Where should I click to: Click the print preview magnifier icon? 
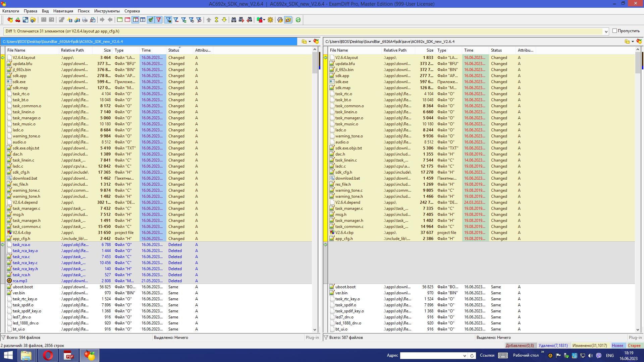[93, 20]
